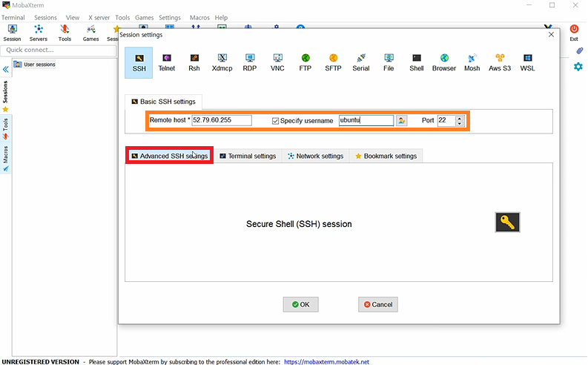Decrease port number with down arrow
The width and height of the screenshot is (588, 365).
pyautogui.click(x=460, y=123)
